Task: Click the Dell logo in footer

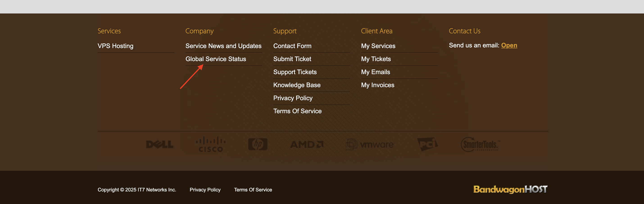Action: 159,144
